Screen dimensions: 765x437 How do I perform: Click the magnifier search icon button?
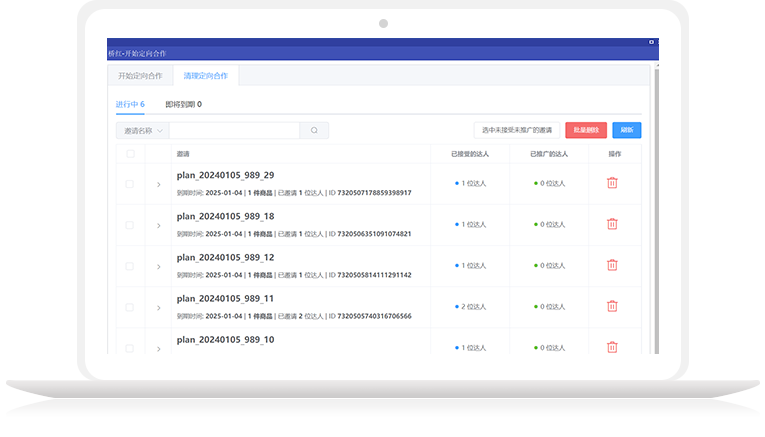(314, 130)
